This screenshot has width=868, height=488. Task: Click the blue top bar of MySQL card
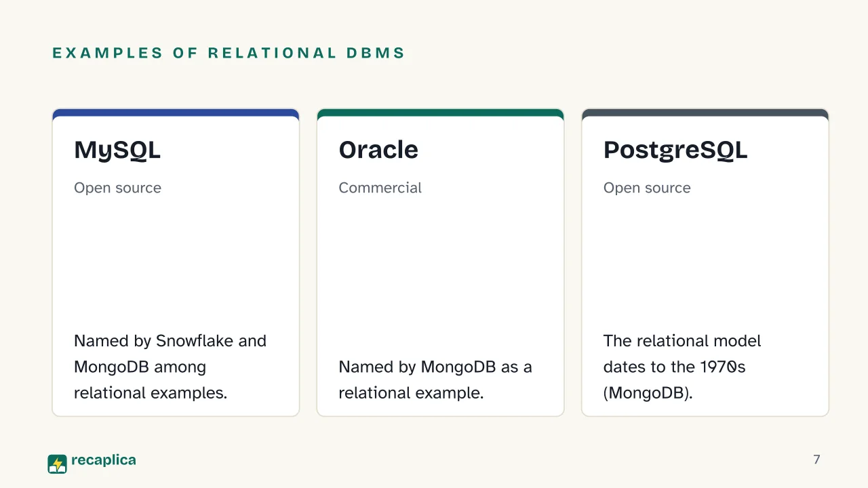click(x=176, y=113)
